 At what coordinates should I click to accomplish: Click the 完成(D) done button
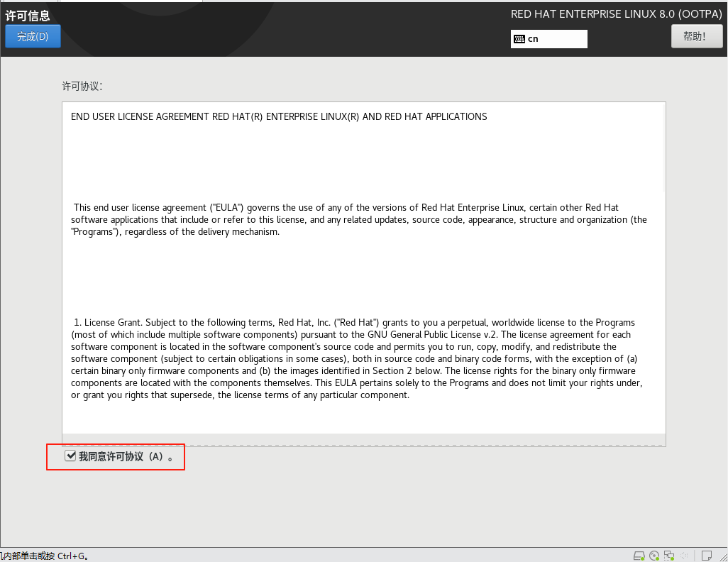point(33,36)
